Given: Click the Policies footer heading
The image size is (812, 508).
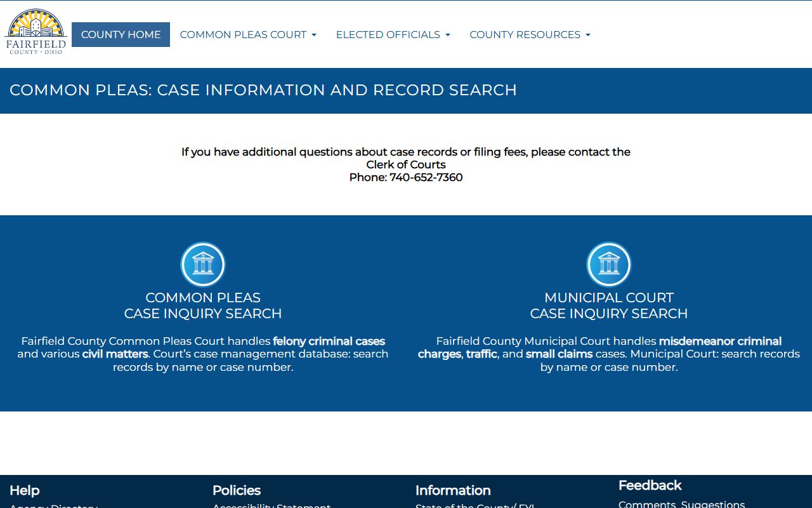Looking at the screenshot, I should (237, 490).
